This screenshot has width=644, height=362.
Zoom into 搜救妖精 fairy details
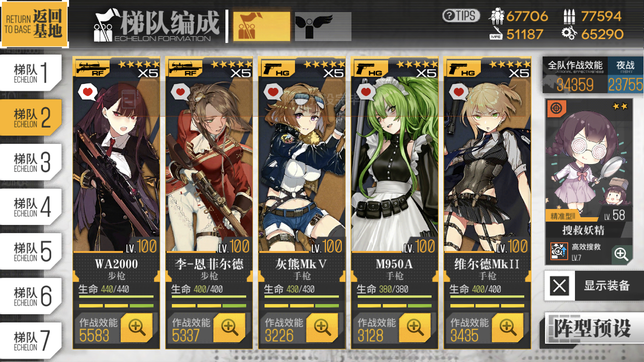621,254
